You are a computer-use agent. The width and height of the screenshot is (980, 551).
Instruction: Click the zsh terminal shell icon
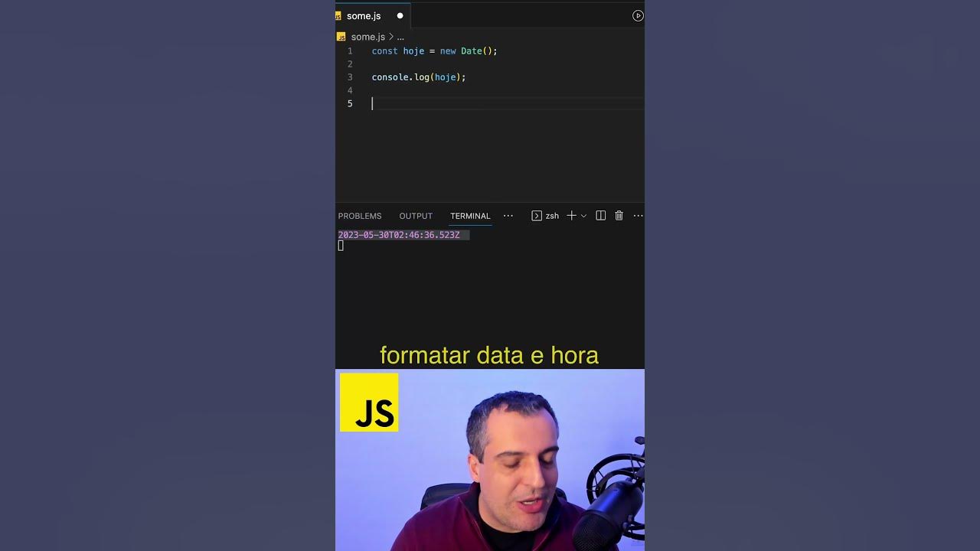(x=537, y=216)
